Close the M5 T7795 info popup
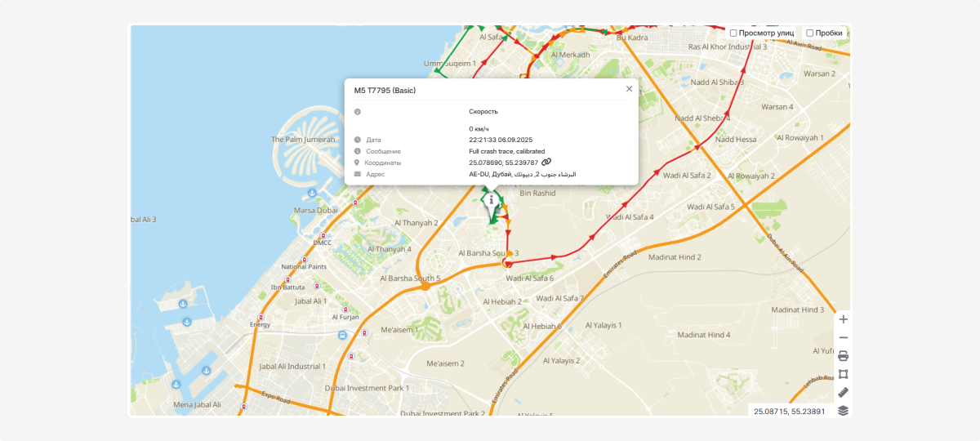 (629, 89)
